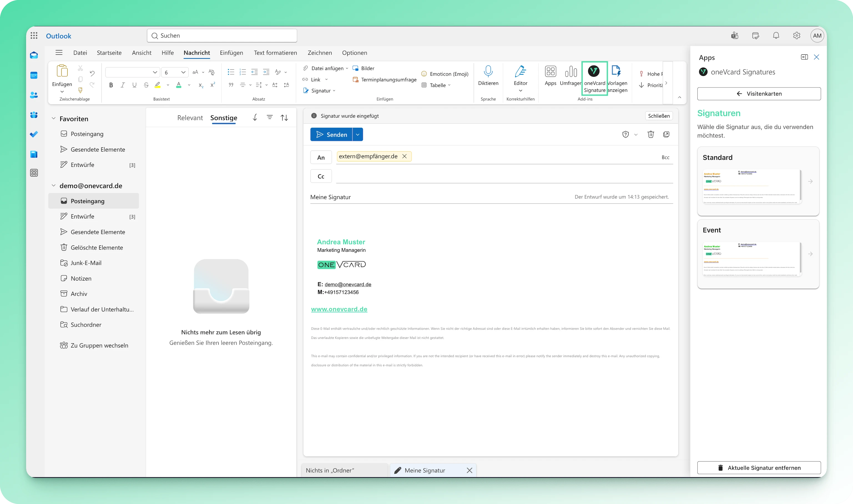This screenshot has width=853, height=504.
Task: Click the undo arrow in the ribbon
Action: (92, 73)
